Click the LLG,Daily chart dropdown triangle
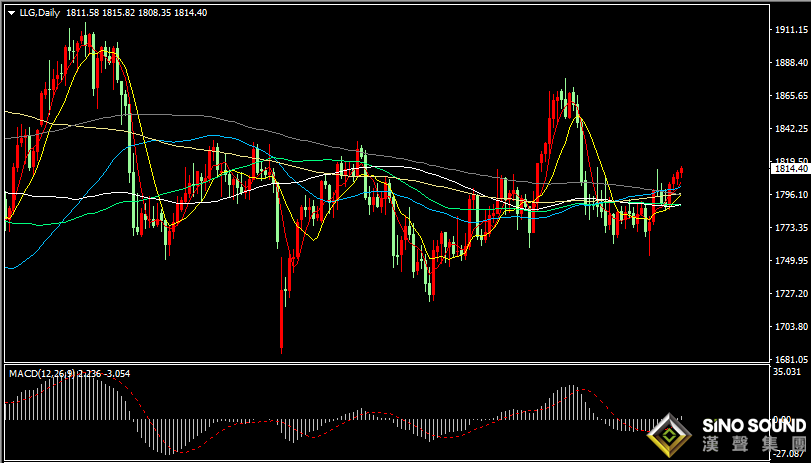 [x=12, y=13]
